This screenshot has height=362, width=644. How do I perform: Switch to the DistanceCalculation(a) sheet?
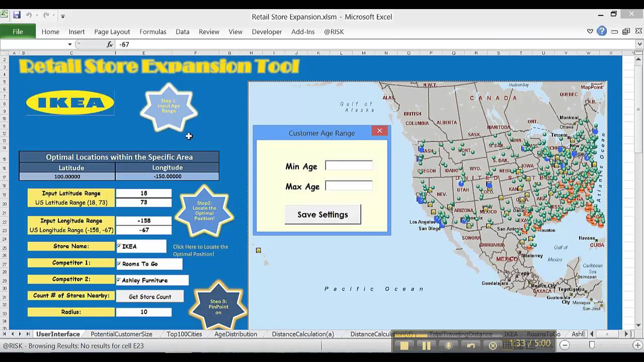click(x=303, y=334)
